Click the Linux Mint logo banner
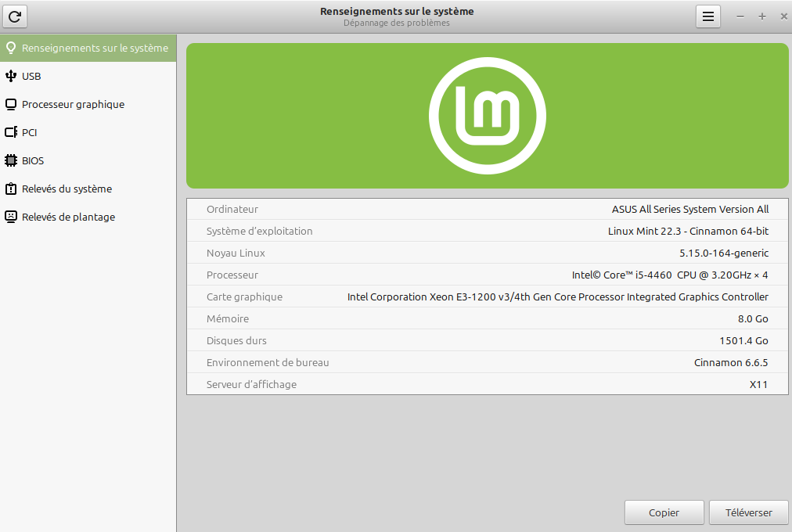This screenshot has height=532, width=792. click(x=487, y=116)
